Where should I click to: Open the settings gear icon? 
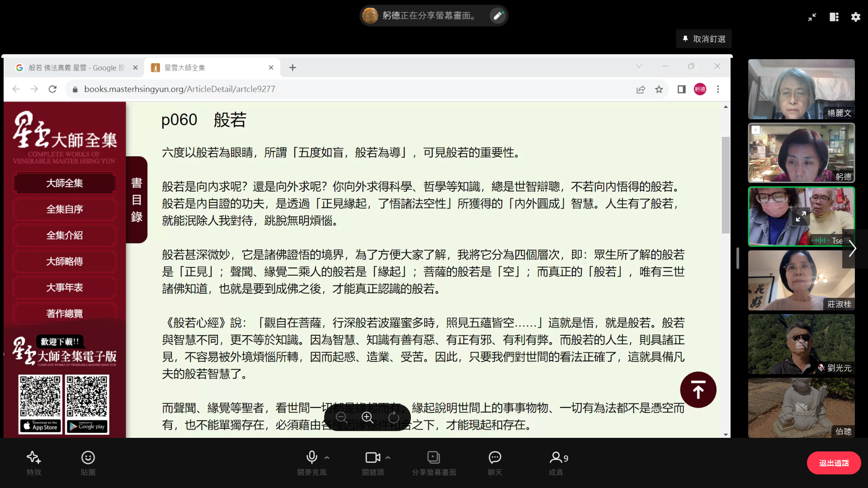(855, 17)
